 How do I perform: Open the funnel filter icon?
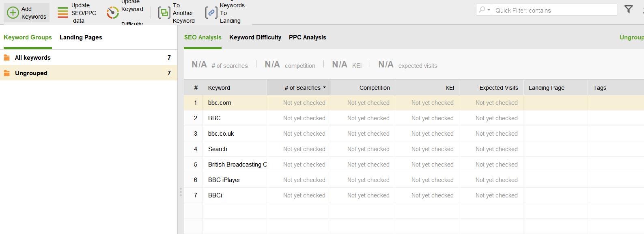[x=628, y=9]
